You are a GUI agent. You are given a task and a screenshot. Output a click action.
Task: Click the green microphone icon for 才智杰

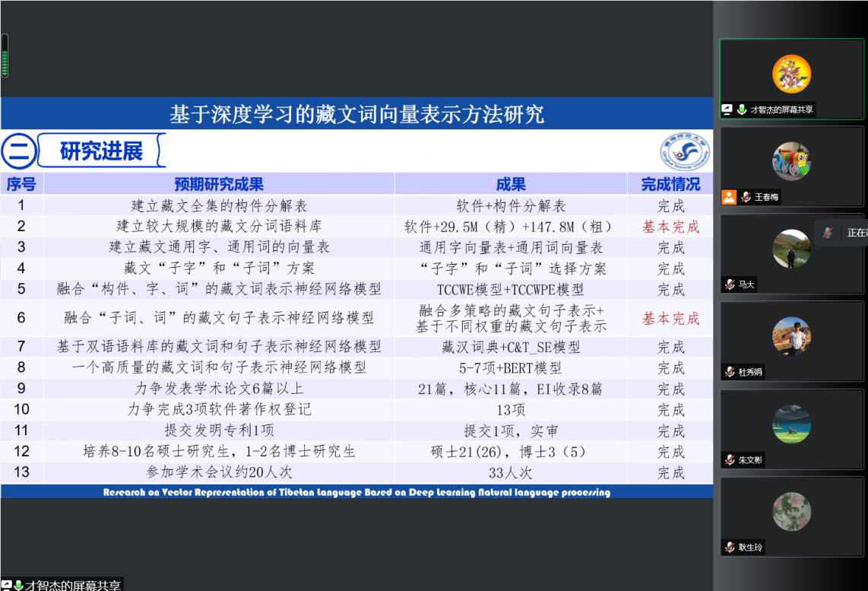pos(741,110)
